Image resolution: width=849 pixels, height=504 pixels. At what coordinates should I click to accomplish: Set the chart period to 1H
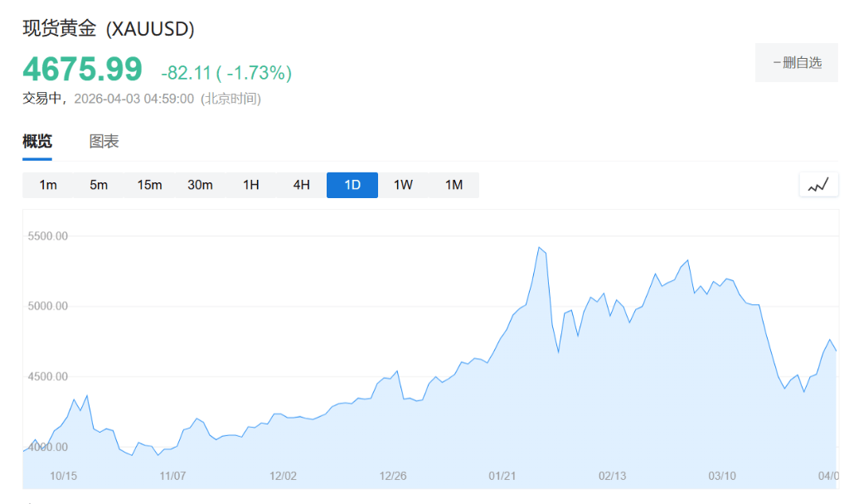click(x=251, y=185)
